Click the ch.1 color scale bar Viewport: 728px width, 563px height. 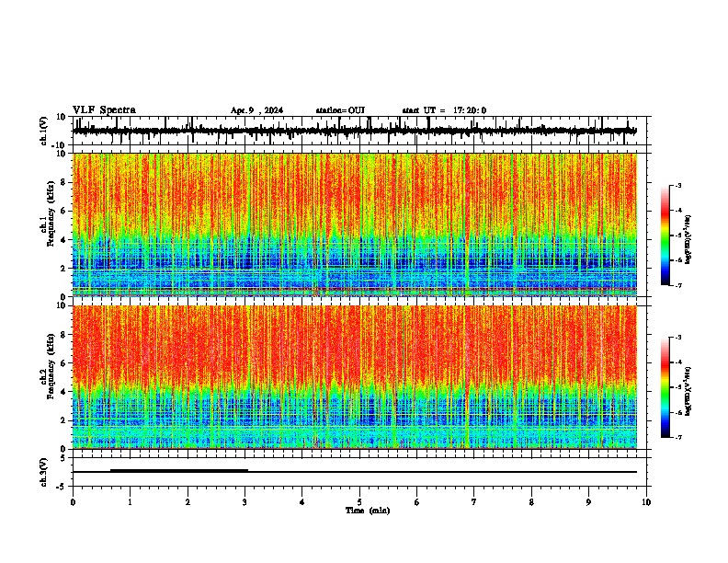click(665, 236)
